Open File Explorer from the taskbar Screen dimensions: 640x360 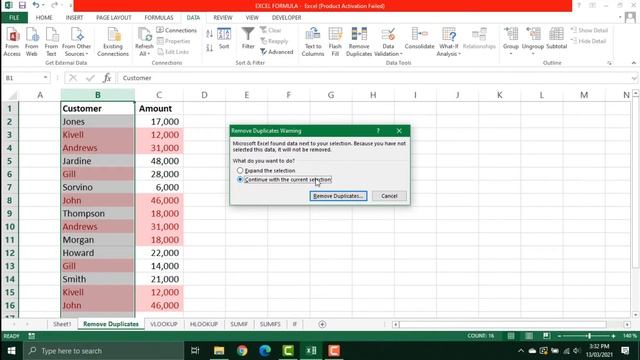pyautogui.click(x=219, y=351)
